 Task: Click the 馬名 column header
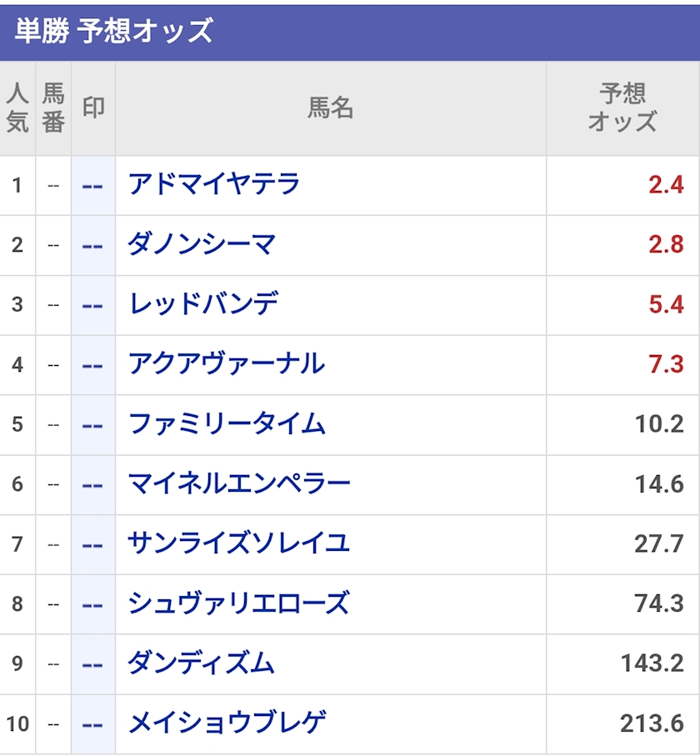click(x=331, y=108)
